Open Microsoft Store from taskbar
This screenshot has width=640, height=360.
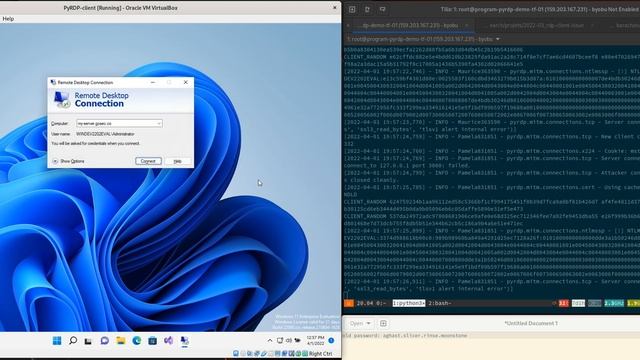tap(152, 340)
